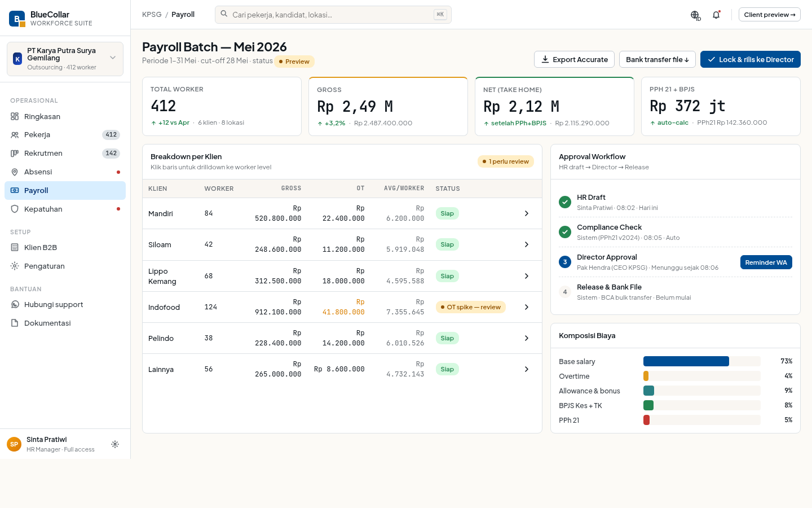Click the Kepatuhan shield icon

coord(15,209)
